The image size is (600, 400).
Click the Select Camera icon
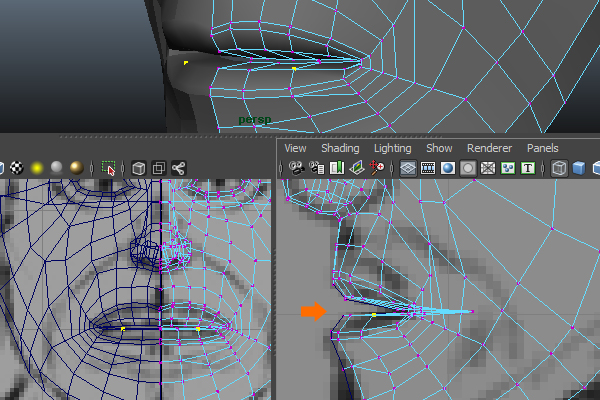[x=296, y=168]
